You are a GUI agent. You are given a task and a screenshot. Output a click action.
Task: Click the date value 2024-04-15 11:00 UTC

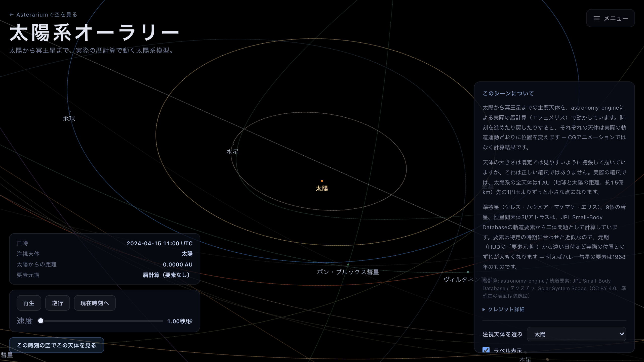point(159,243)
